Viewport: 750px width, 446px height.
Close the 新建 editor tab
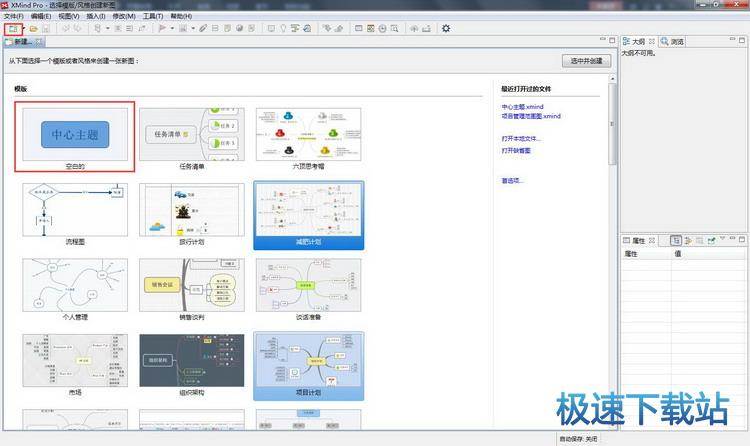click(39, 43)
